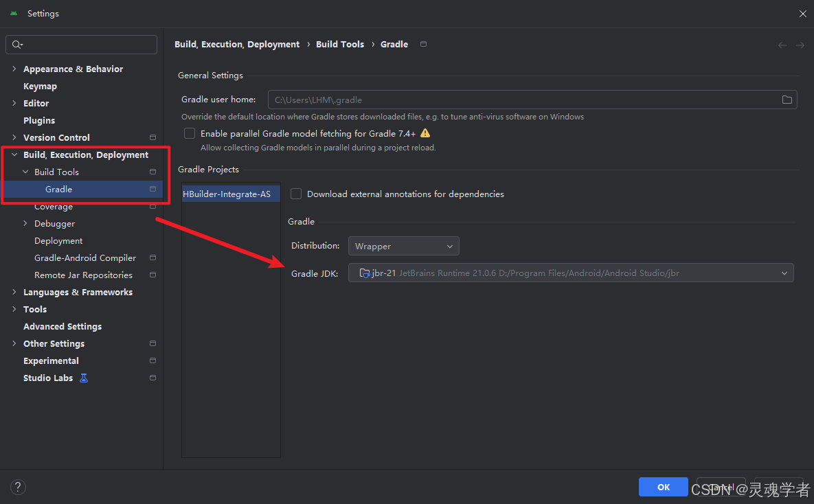
Task: Click the project-level marker on Studio Labs row
Action: coord(152,378)
